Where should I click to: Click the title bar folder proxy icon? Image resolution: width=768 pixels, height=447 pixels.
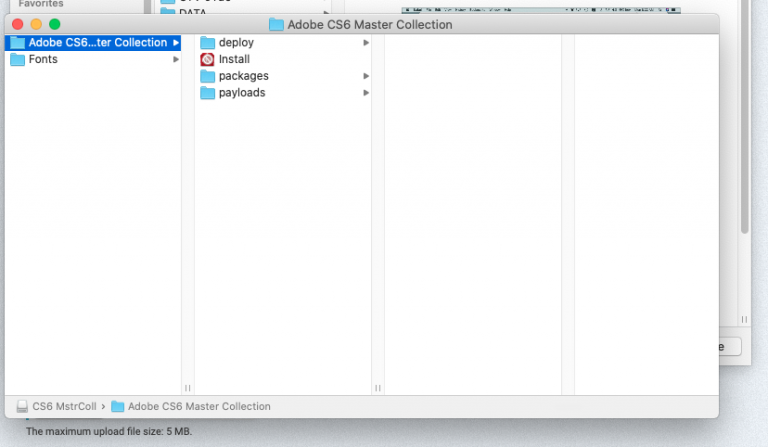(276, 24)
